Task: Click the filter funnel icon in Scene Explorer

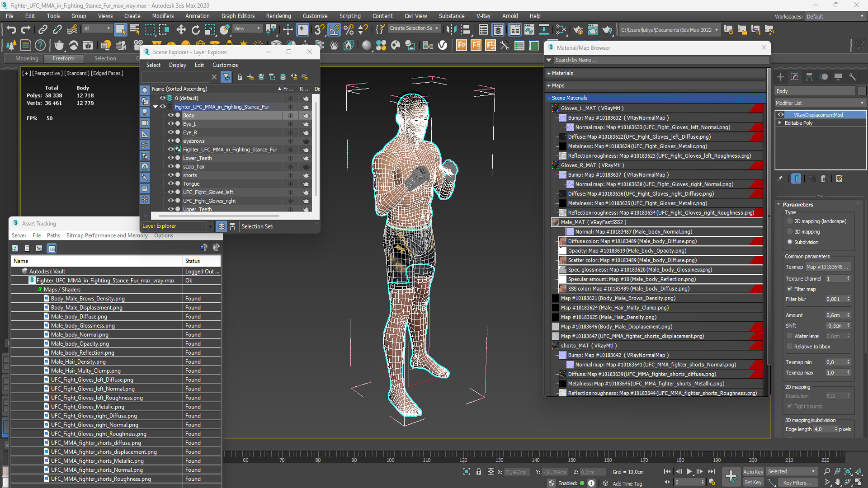Action: [226, 77]
